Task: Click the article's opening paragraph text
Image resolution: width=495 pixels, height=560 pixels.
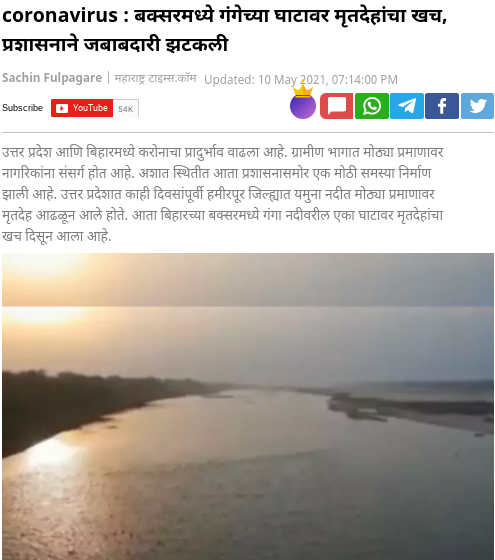Action: [223, 194]
